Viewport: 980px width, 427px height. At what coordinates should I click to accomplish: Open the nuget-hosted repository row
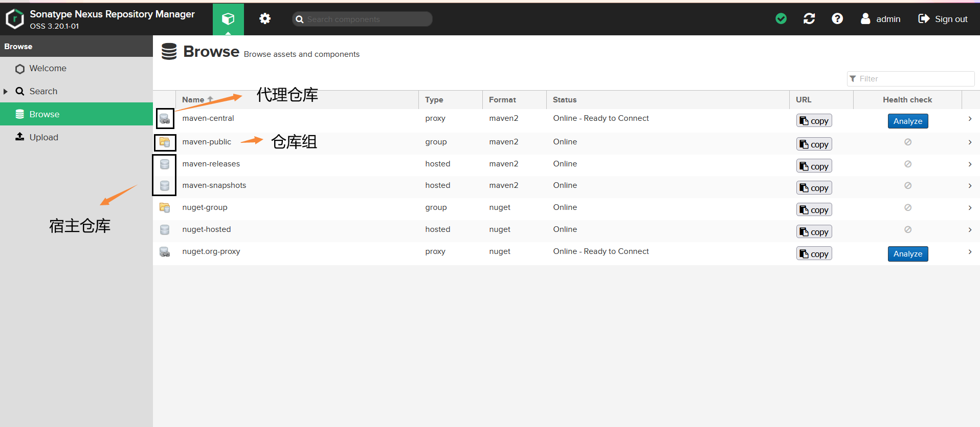point(566,231)
